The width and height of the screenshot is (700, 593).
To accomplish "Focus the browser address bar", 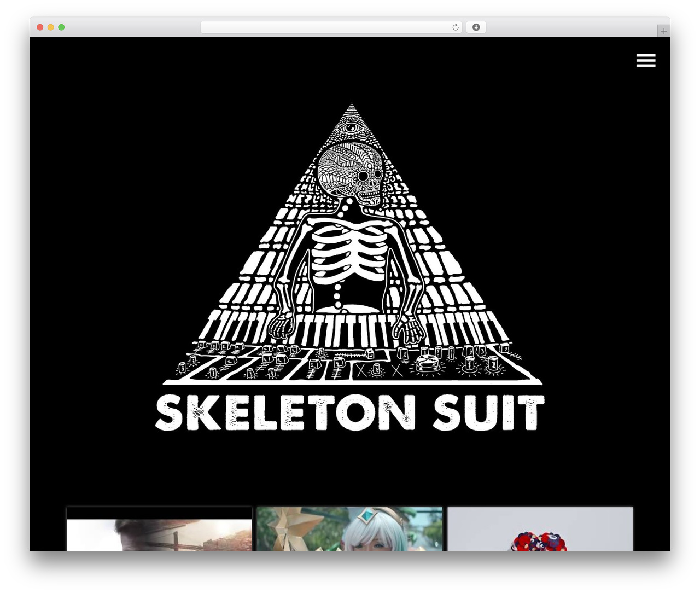I will coord(331,27).
